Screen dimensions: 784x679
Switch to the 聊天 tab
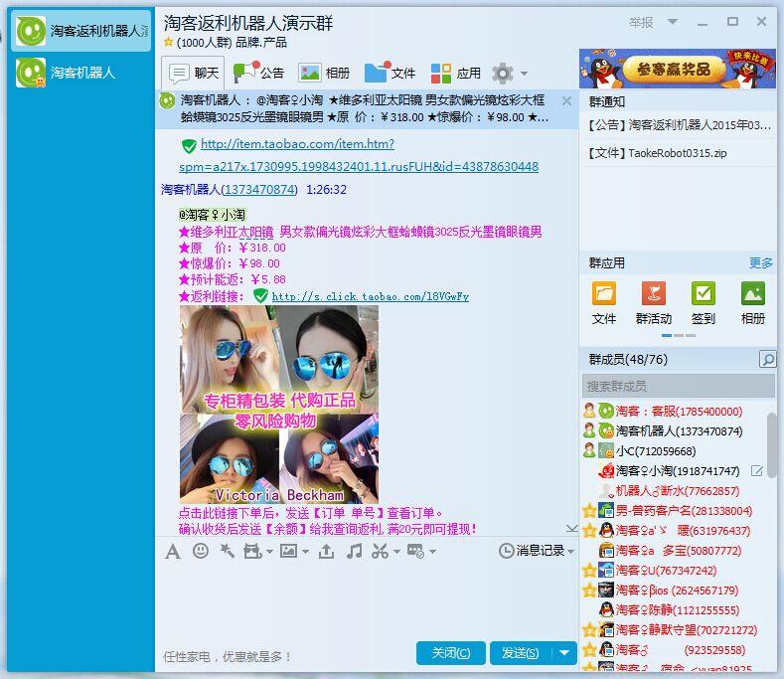click(x=193, y=73)
